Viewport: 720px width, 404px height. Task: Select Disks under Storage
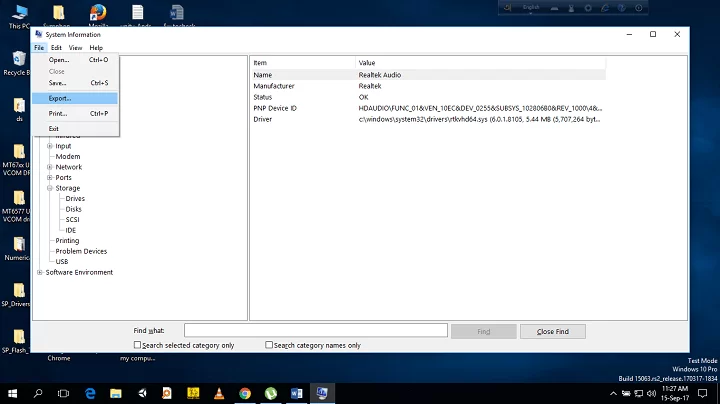point(73,209)
